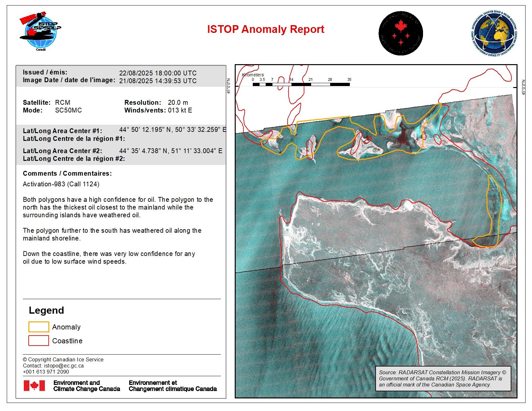Click the RADARSAT source attribution box
Image resolution: width=532 pixels, height=411 pixels.
coord(443,378)
